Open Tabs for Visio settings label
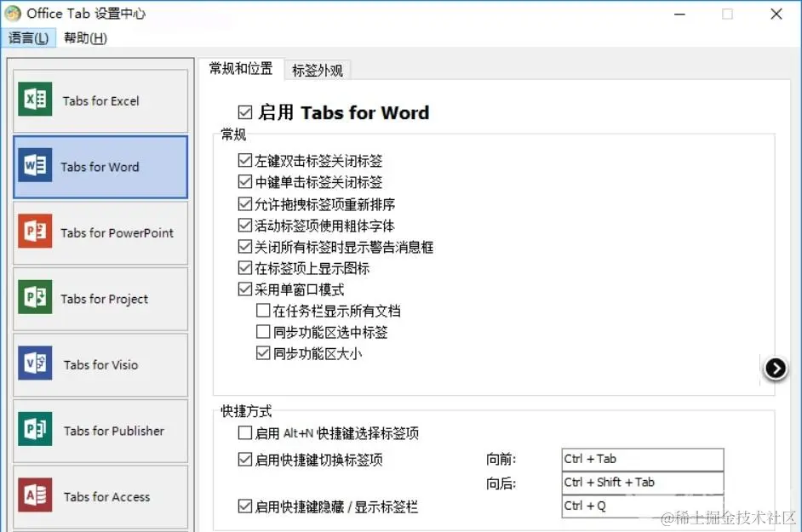 pos(100,364)
